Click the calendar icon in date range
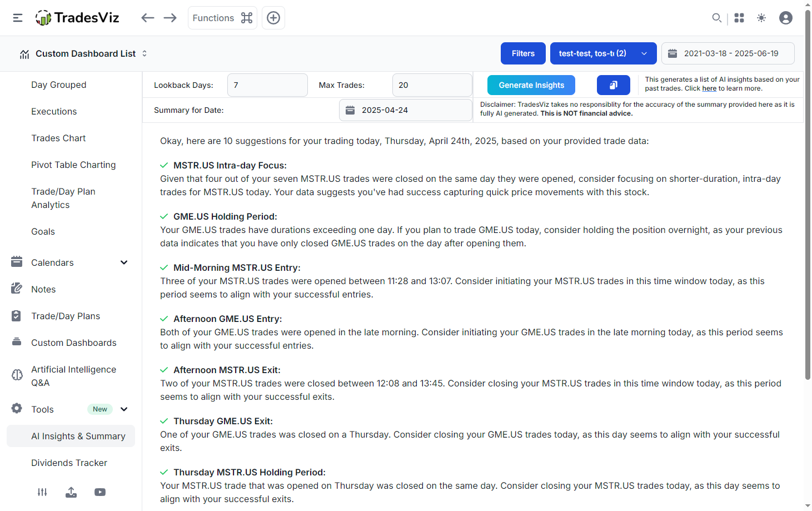 pos(672,53)
